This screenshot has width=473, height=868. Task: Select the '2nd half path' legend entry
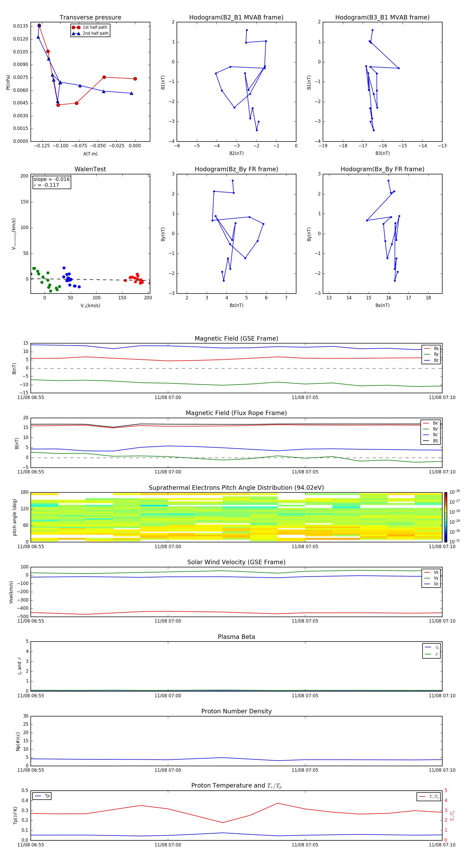point(90,33)
